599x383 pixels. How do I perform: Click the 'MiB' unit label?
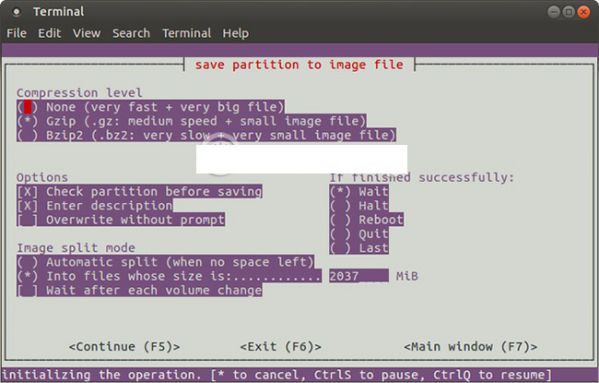[x=407, y=276]
